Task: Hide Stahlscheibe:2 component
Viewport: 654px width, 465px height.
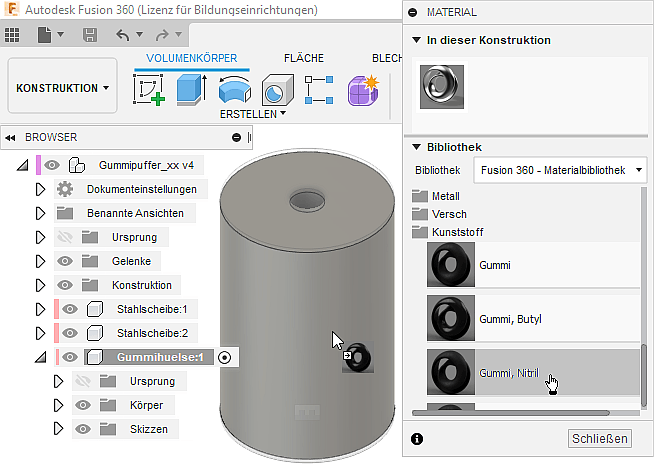Action: click(x=70, y=333)
